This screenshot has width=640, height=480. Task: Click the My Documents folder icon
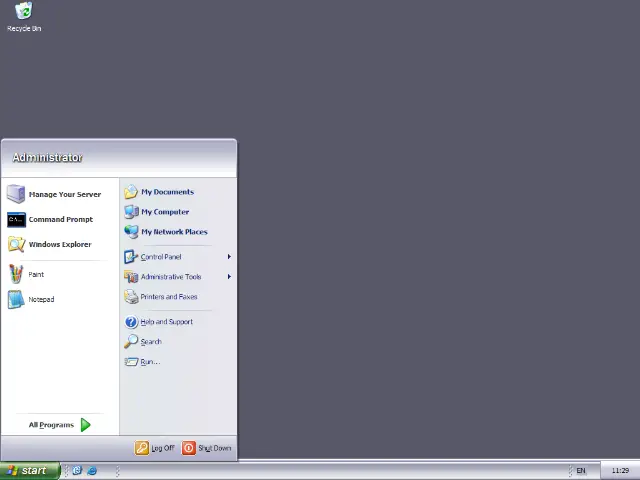tap(131, 191)
